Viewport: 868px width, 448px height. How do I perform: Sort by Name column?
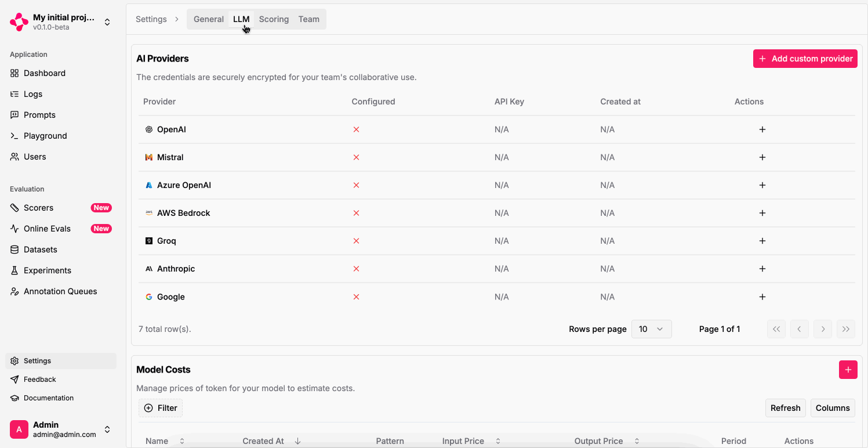tap(165, 441)
